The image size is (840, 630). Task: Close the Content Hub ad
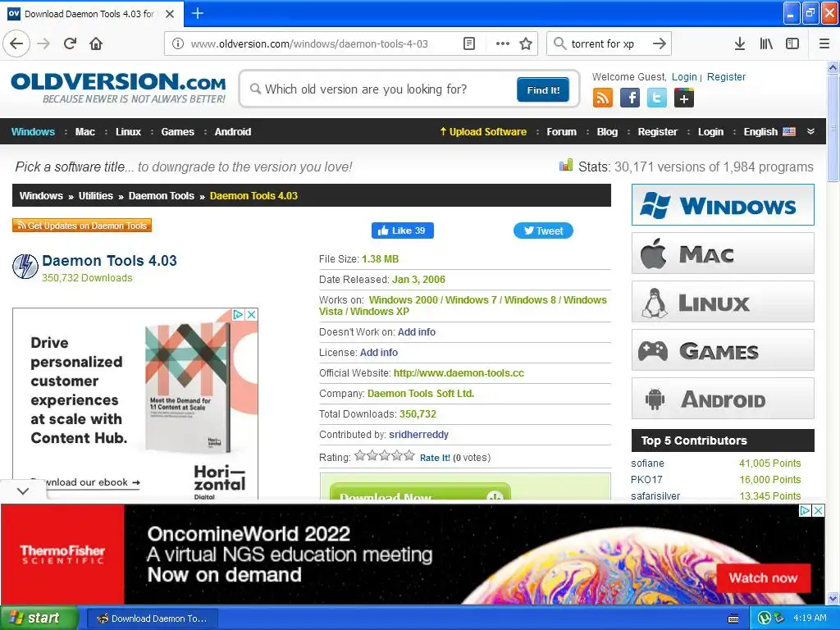(251, 314)
